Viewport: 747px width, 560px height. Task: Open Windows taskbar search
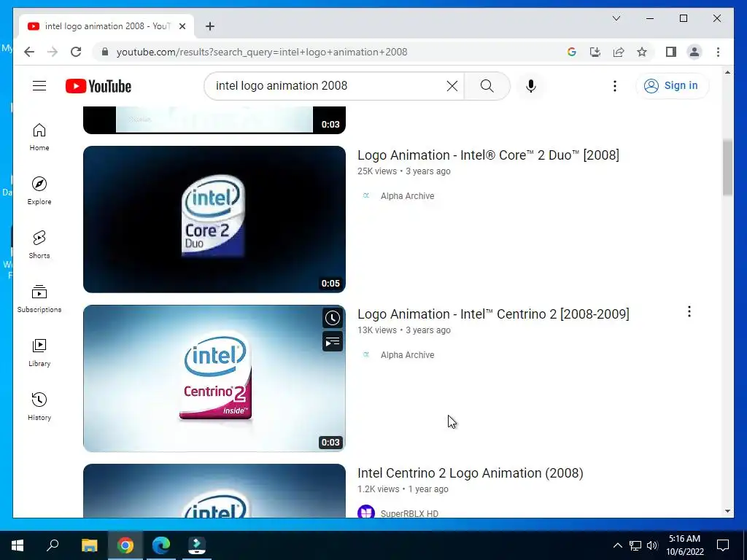(53, 545)
